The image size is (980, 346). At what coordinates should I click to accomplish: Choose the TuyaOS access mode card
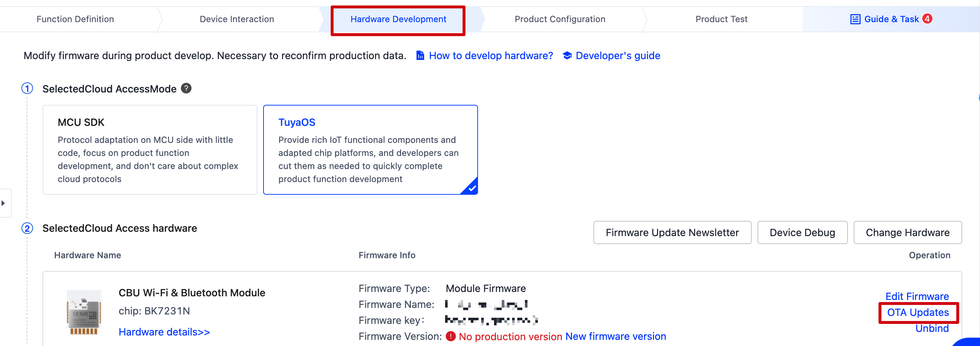370,150
